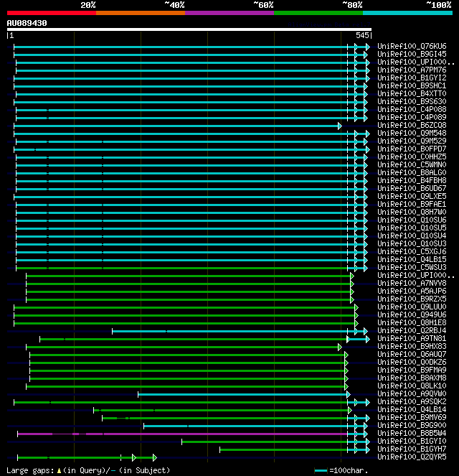Open UniRef100_B1GYH7 hit

(x=412, y=449)
